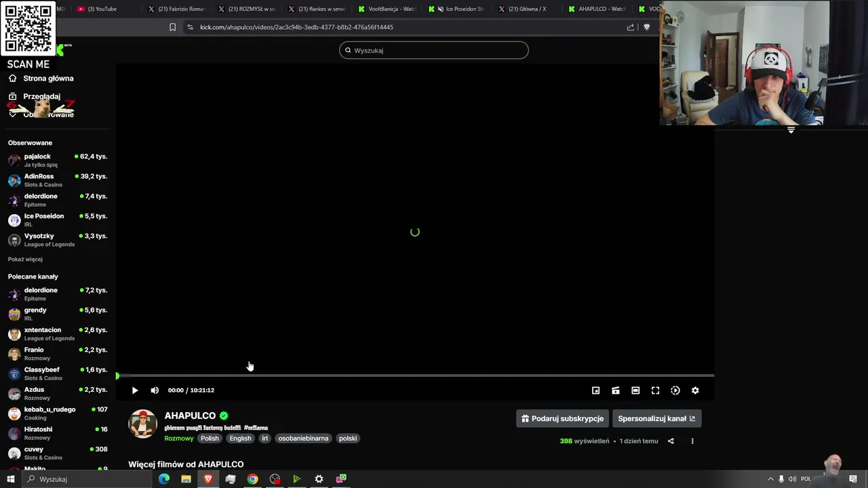Open the Windows Start menu

point(11,479)
